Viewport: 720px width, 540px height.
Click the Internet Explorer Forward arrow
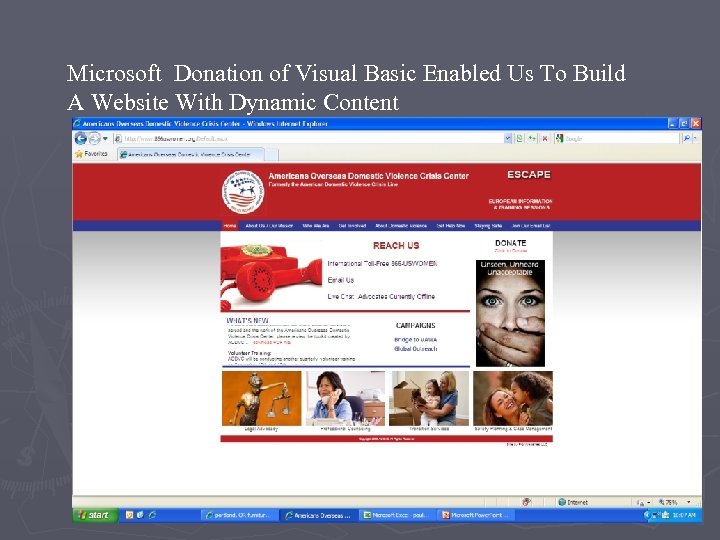point(94,138)
